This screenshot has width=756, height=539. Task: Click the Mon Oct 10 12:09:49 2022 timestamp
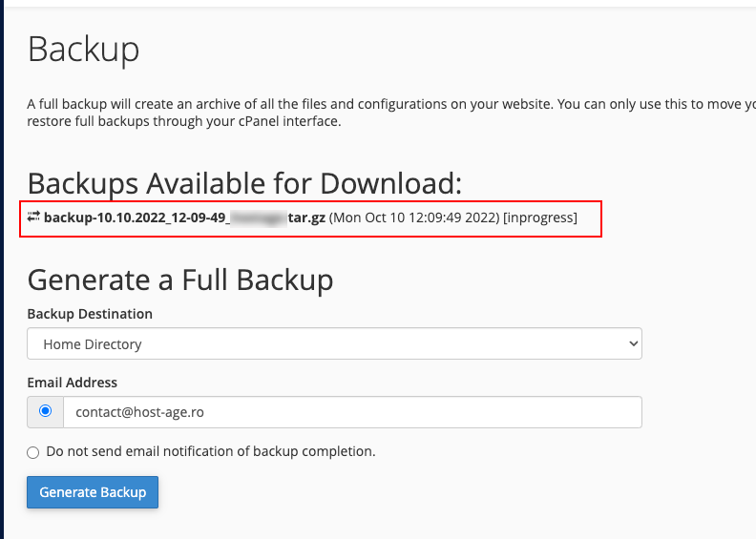click(414, 218)
